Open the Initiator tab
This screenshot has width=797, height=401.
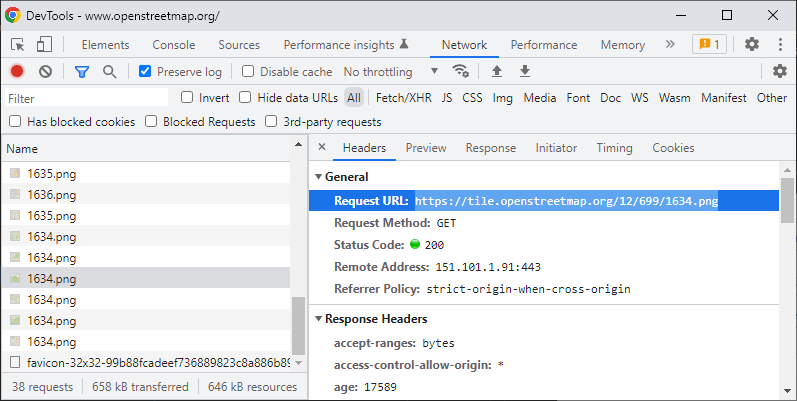click(x=556, y=148)
